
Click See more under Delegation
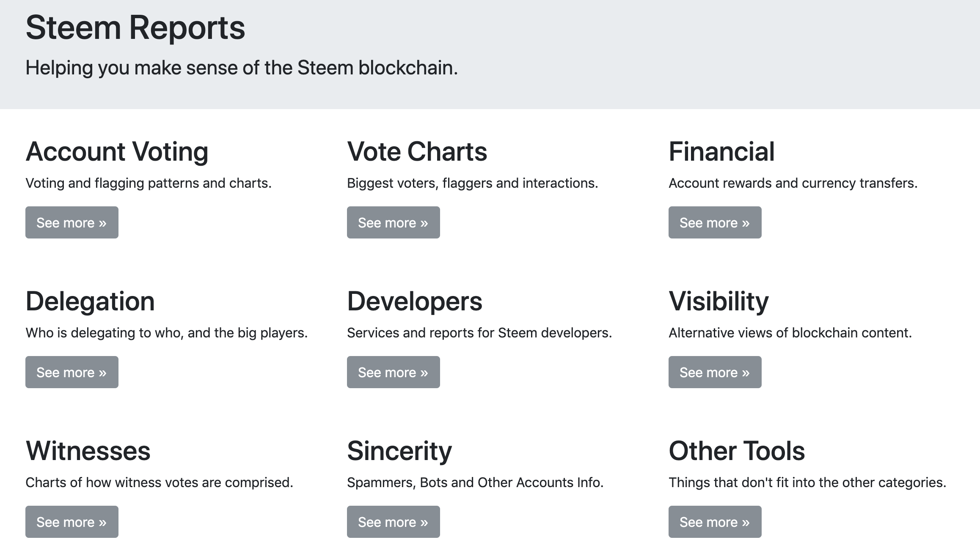tap(72, 372)
